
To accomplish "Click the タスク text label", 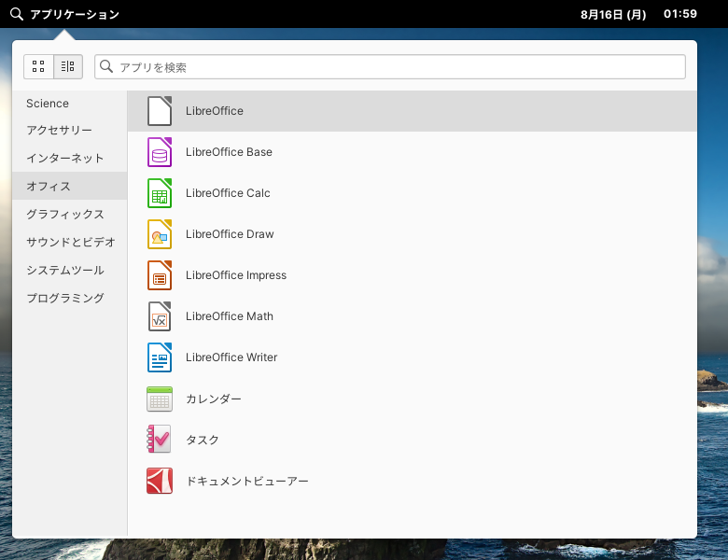I will 203,440.
